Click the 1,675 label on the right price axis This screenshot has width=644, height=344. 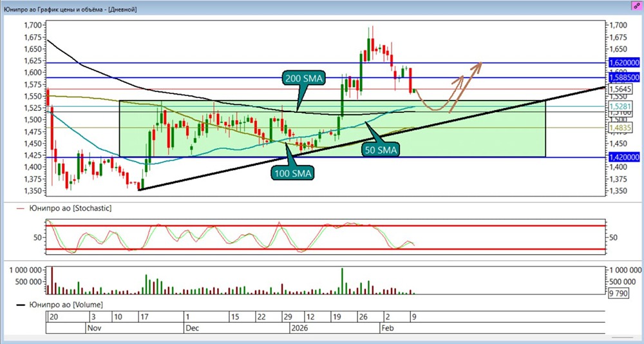(618, 37)
